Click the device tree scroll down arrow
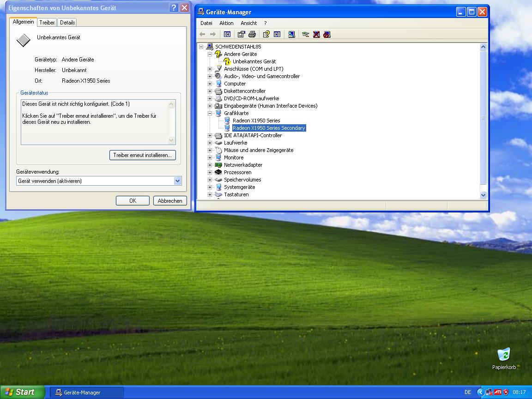 (484, 195)
